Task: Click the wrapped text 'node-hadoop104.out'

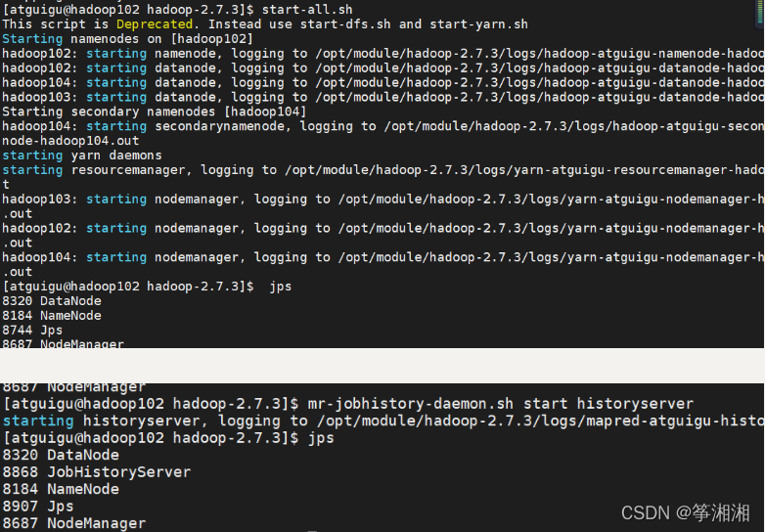Action: pos(70,141)
